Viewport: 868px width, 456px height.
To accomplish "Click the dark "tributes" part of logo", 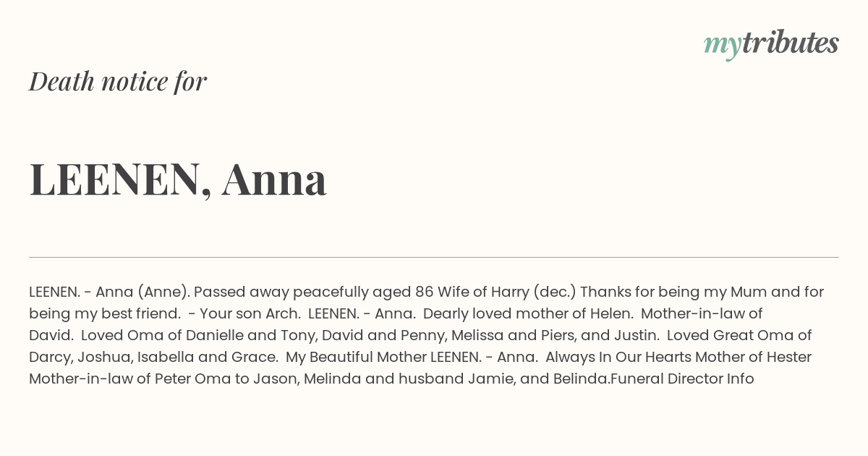I will click(790, 43).
